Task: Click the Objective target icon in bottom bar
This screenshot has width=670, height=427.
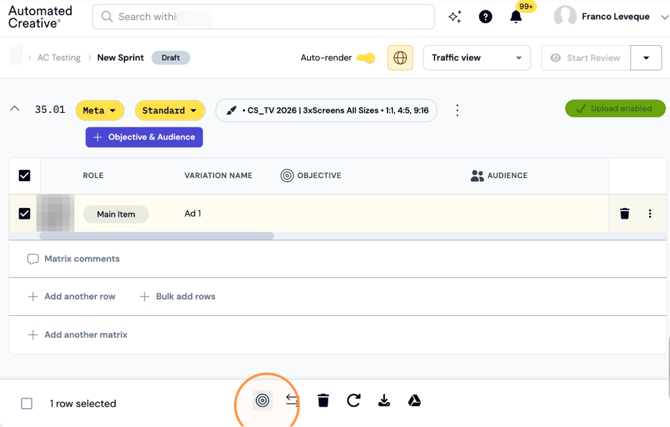Action: tap(262, 400)
